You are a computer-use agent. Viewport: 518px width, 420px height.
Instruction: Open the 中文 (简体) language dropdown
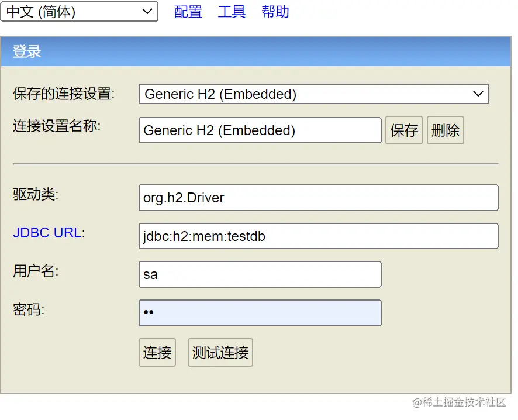pyautogui.click(x=80, y=12)
